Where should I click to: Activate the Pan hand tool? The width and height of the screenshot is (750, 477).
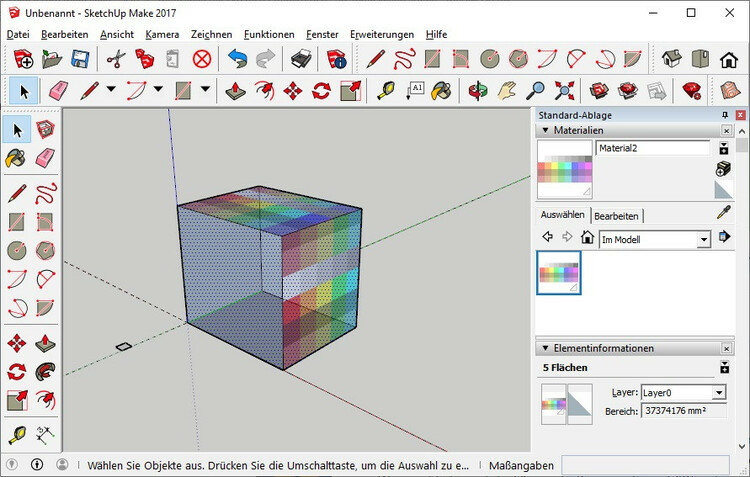[x=508, y=91]
